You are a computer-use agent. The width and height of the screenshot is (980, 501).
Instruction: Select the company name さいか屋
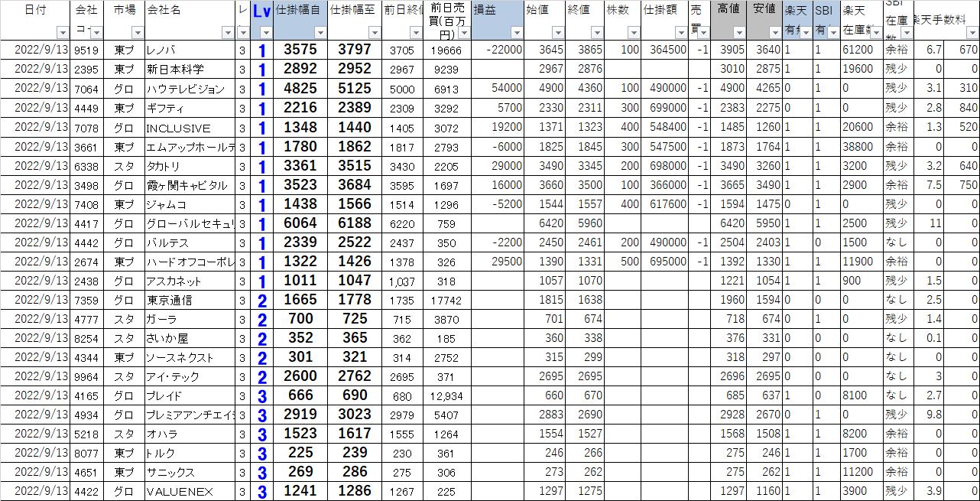[167, 338]
